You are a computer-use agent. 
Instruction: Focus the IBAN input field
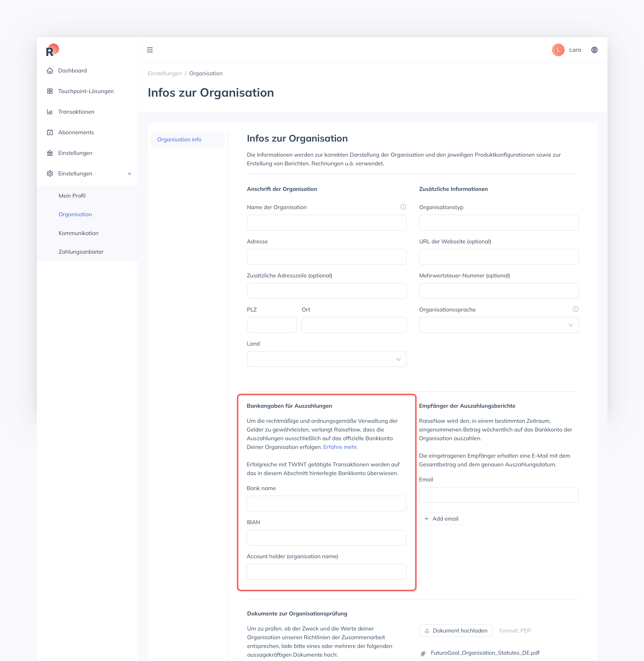tap(326, 537)
